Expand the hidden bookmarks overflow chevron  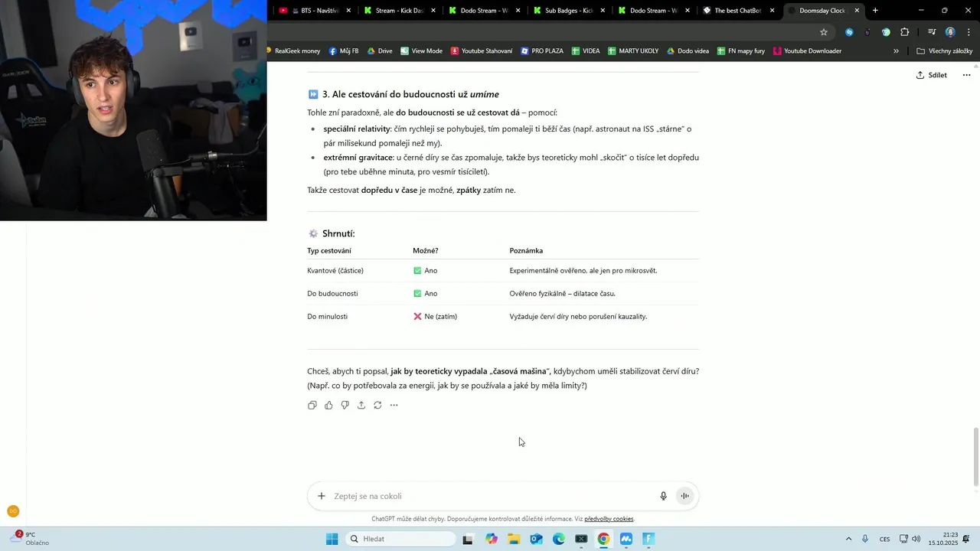(x=896, y=51)
